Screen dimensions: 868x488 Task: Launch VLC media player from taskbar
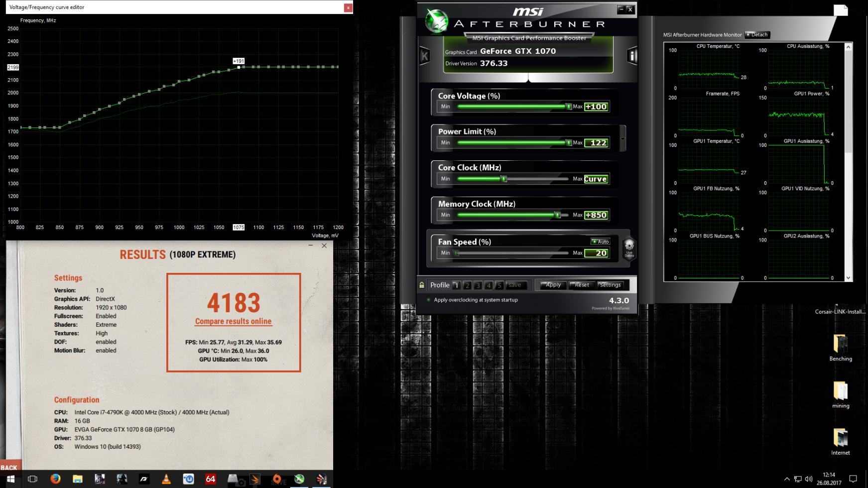[x=166, y=479]
